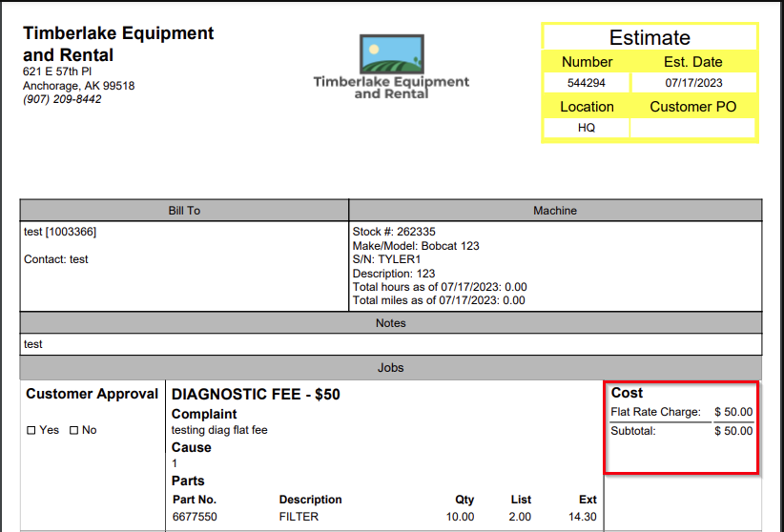Click the Complaint heading

click(204, 414)
